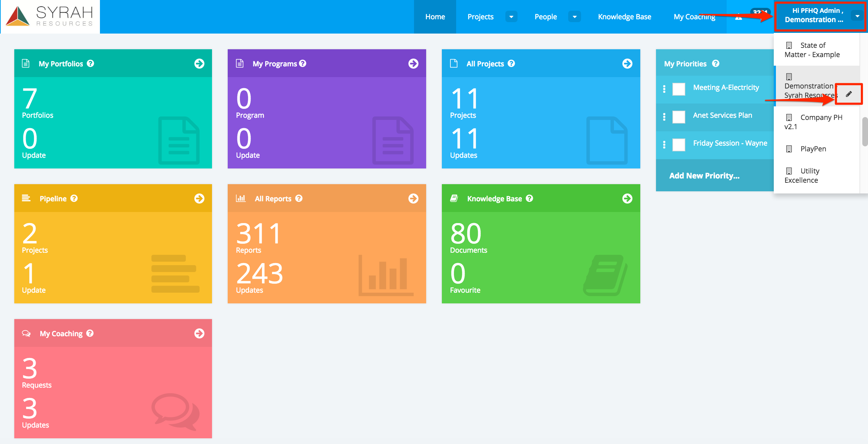Viewport: 868px width, 444px height.
Task: Click My Programs arrow icon
Action: coord(413,64)
